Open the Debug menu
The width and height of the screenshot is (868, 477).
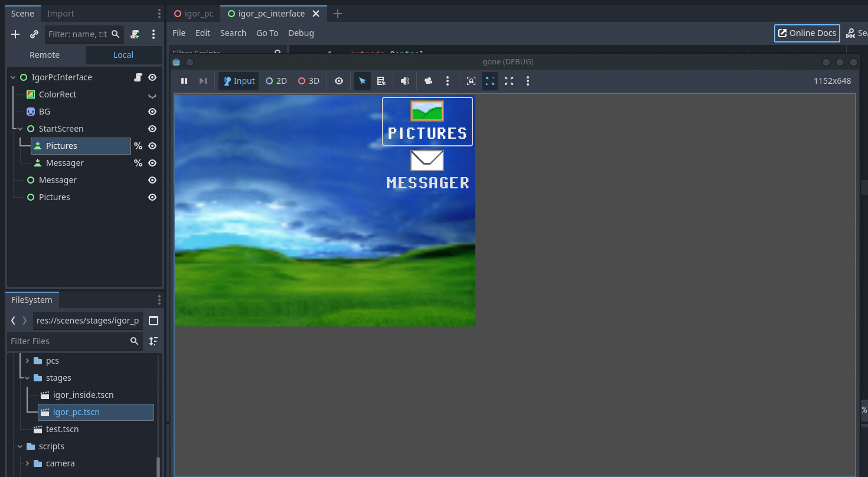click(x=301, y=33)
